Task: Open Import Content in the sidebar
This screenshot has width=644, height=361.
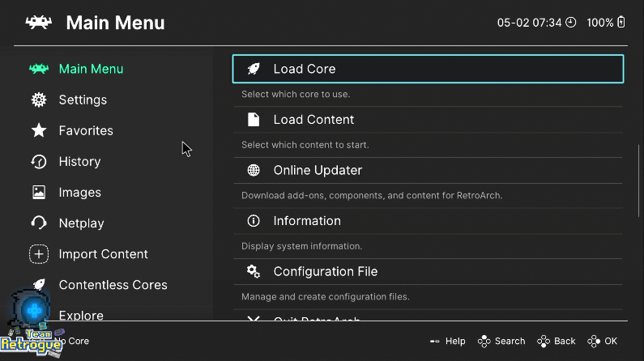Action: tap(103, 254)
